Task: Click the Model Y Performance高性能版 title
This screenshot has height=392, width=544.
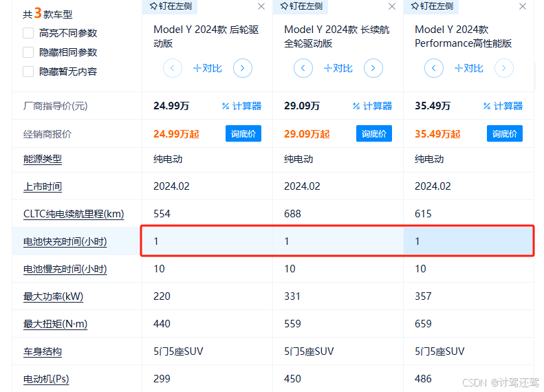Action: point(463,36)
